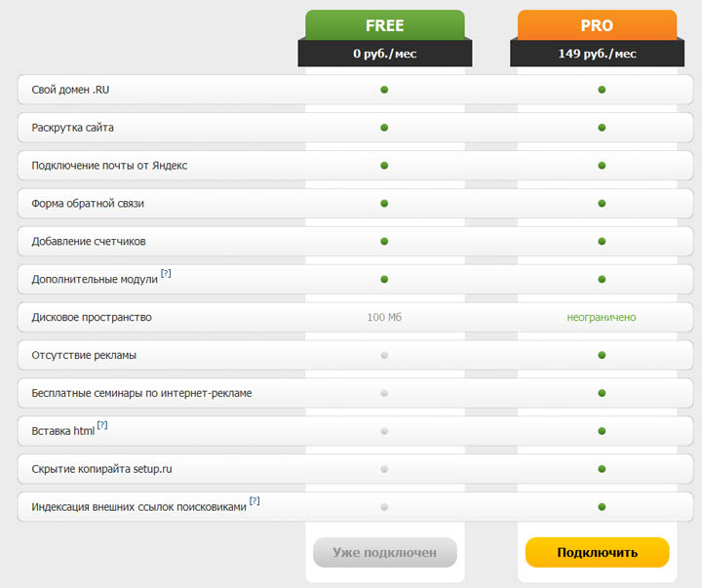
Task: Select the green FREE plan header
Action: tap(384, 25)
